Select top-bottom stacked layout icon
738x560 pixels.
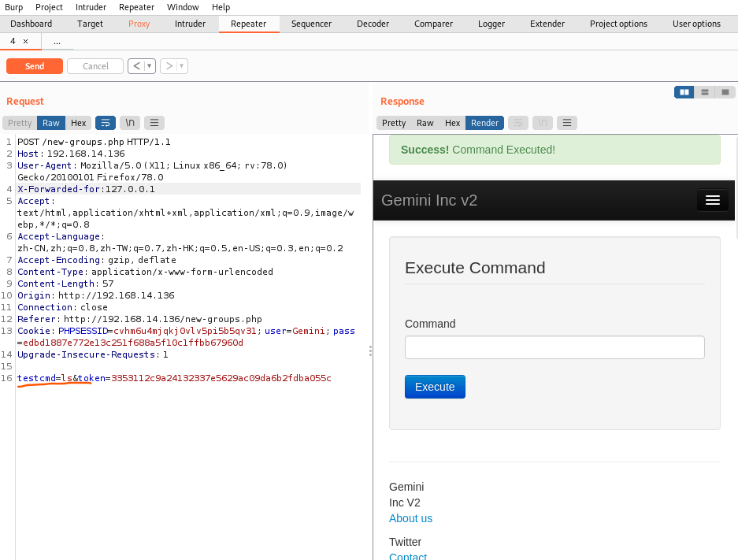pos(705,92)
